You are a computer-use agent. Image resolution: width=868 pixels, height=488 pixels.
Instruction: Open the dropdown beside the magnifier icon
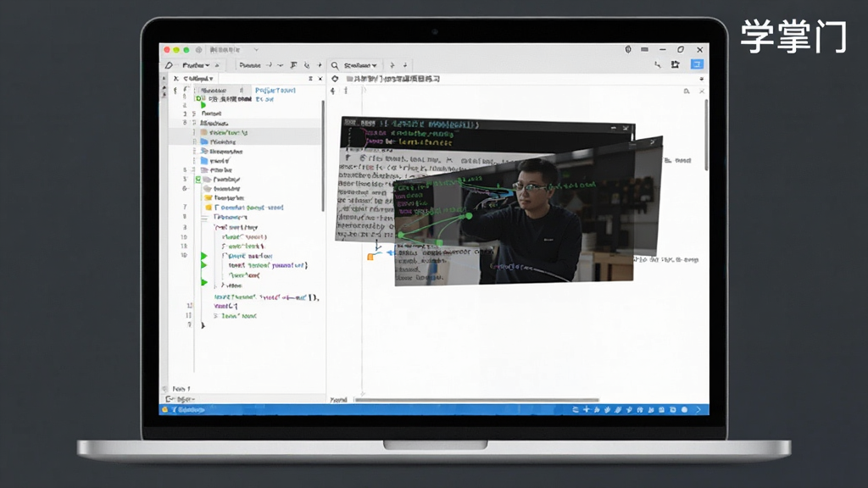[360, 65]
